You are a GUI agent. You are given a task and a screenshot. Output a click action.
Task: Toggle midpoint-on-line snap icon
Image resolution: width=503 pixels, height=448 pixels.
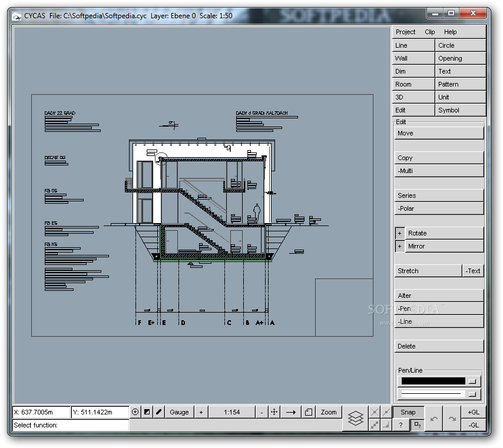pos(386,412)
